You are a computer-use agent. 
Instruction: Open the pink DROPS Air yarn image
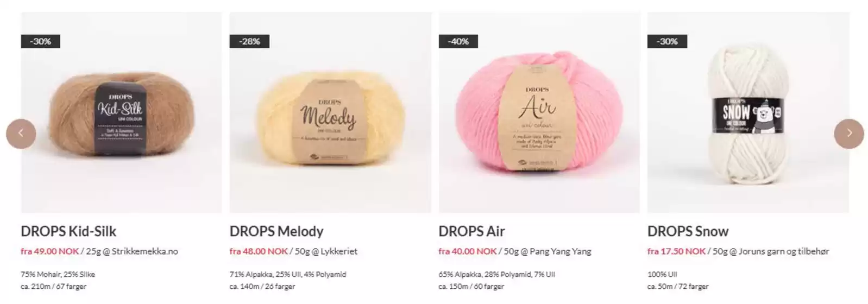[x=539, y=113]
